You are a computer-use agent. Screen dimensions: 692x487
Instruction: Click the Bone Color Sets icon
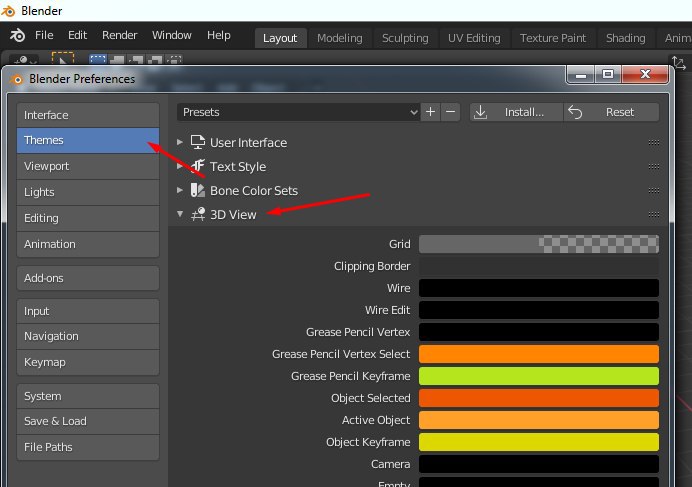point(198,190)
